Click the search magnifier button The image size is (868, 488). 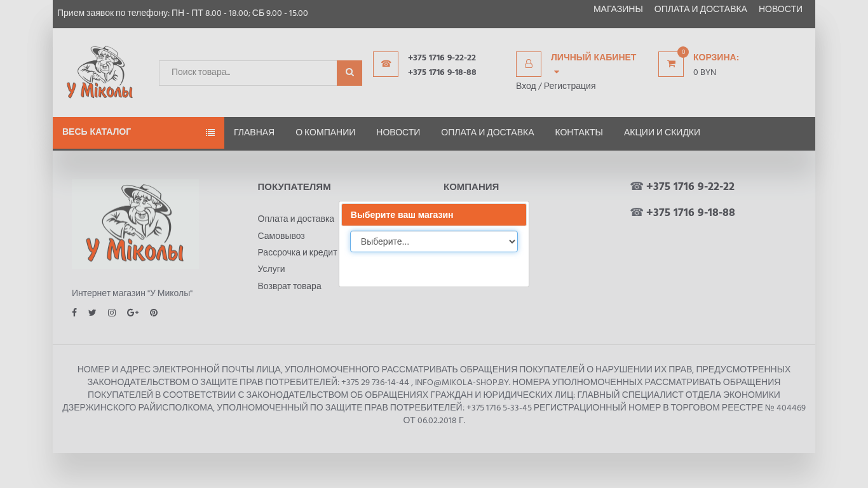click(349, 73)
